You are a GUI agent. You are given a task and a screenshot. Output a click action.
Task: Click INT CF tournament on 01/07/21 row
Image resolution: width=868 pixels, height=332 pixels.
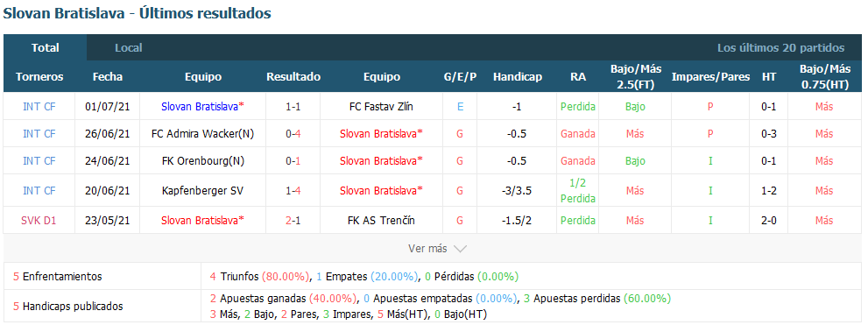point(39,107)
